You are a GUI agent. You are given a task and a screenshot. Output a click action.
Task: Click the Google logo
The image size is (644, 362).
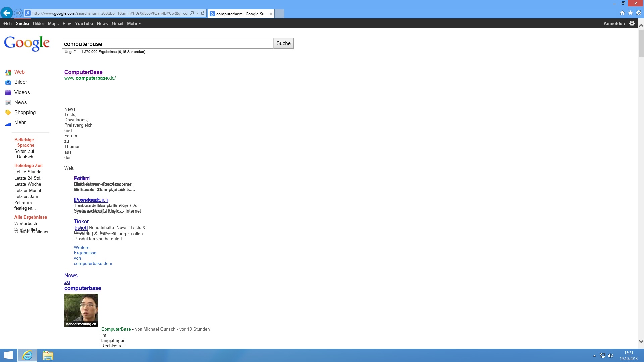tap(27, 43)
